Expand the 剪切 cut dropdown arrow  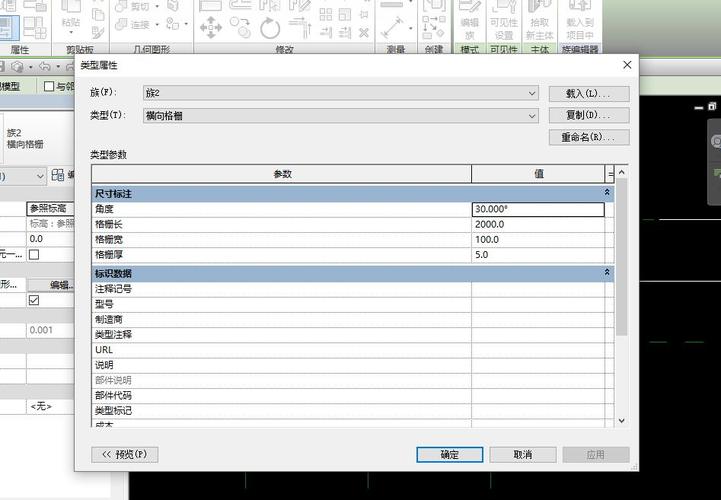[x=157, y=6]
